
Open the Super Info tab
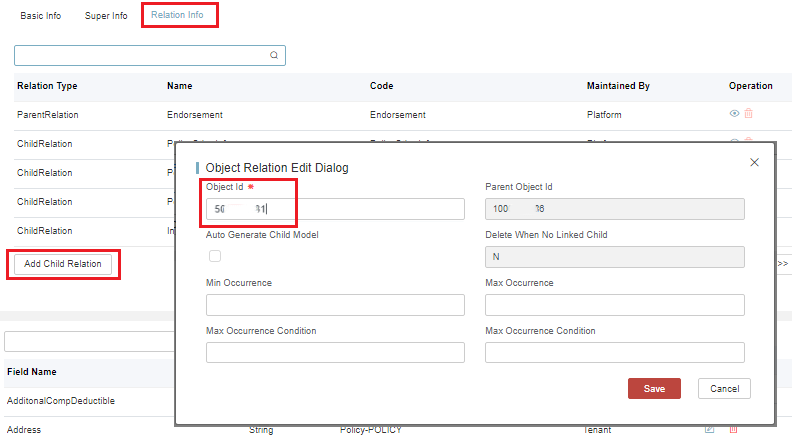tap(106, 16)
